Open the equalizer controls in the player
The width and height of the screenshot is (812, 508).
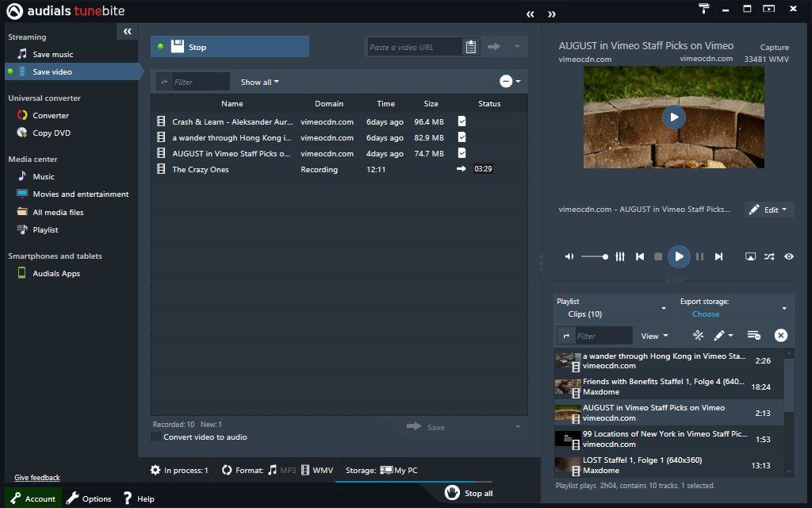pyautogui.click(x=619, y=256)
